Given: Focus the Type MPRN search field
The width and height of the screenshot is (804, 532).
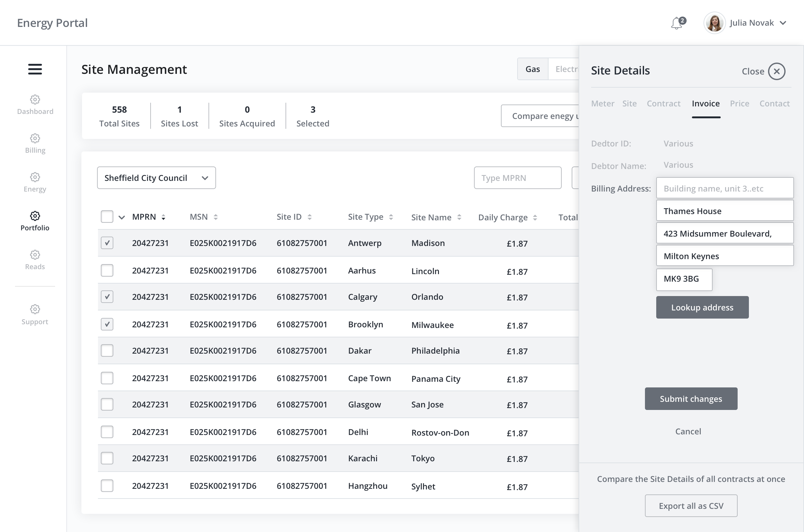Looking at the screenshot, I should (517, 178).
